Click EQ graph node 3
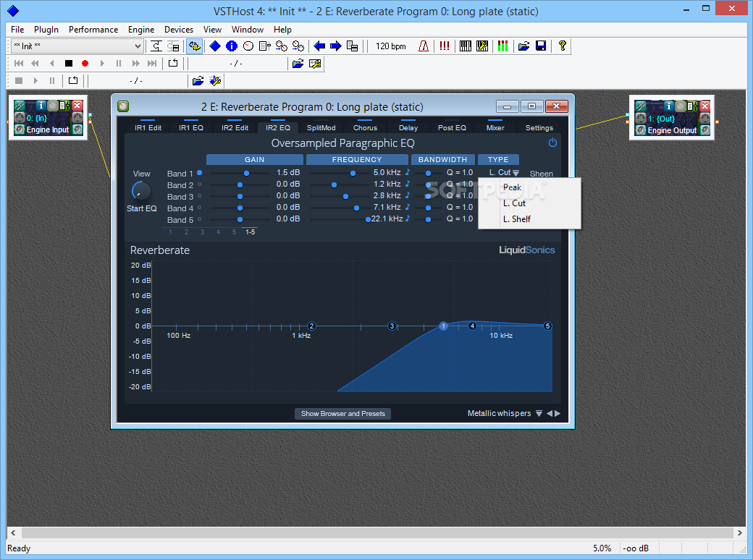The width and height of the screenshot is (753, 560). (x=392, y=326)
